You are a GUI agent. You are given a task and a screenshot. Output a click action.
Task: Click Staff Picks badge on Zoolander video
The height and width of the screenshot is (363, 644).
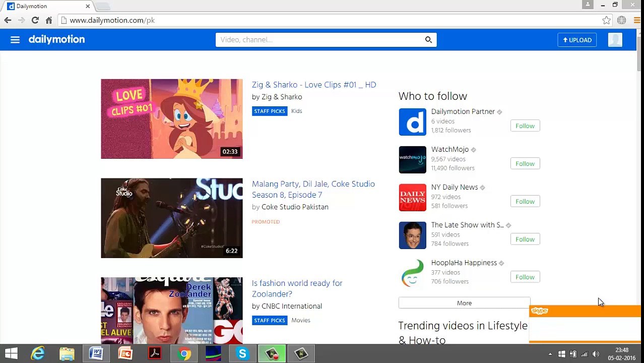point(270,320)
